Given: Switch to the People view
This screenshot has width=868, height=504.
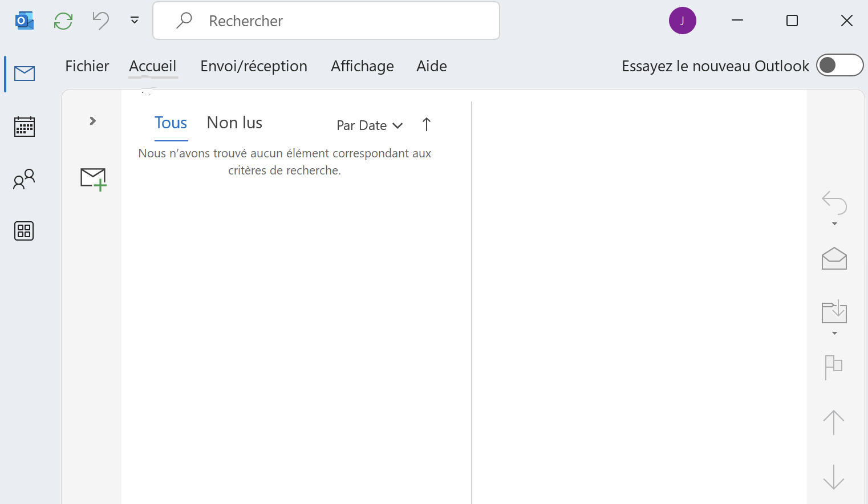Looking at the screenshot, I should click(x=23, y=179).
